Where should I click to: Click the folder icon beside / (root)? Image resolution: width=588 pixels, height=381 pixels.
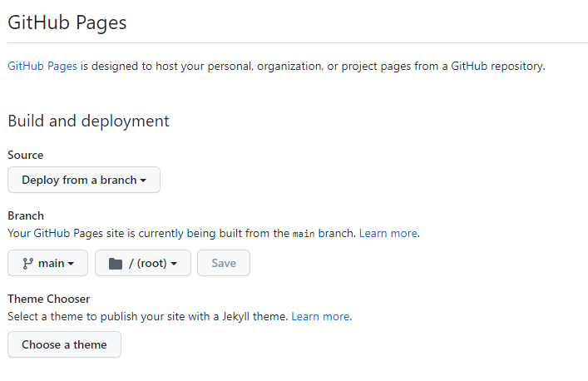tap(116, 264)
